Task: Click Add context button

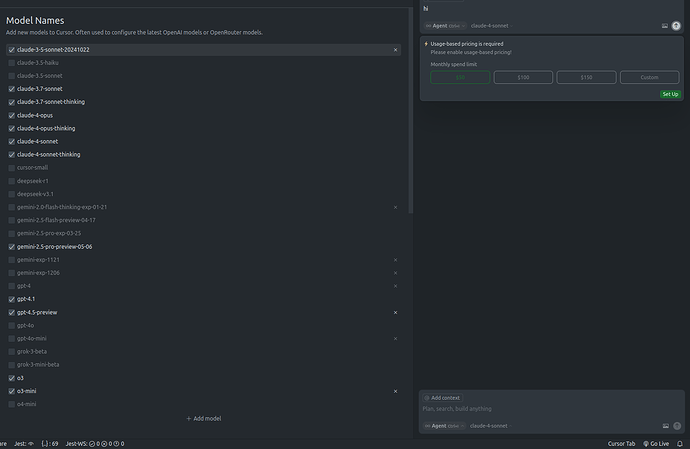Action: [x=442, y=398]
